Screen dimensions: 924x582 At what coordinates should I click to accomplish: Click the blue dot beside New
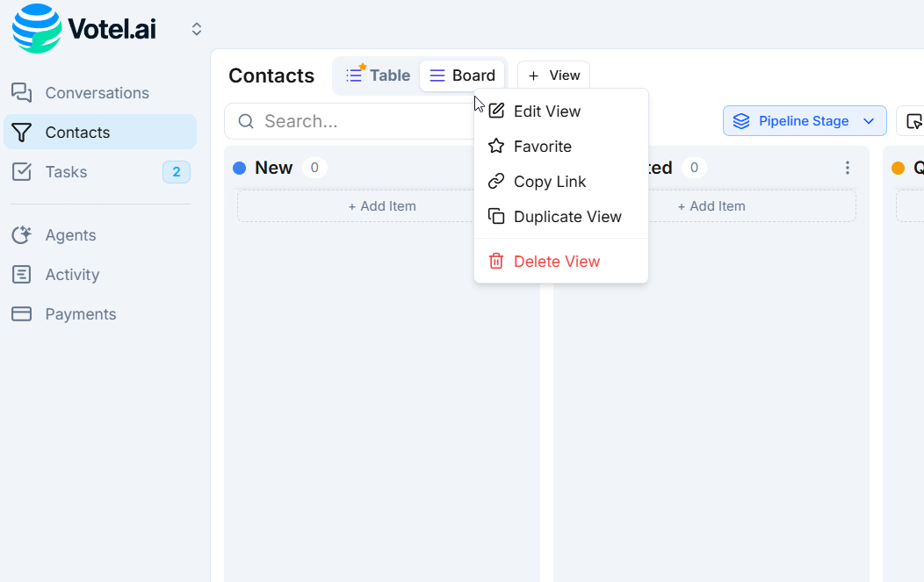click(x=240, y=168)
